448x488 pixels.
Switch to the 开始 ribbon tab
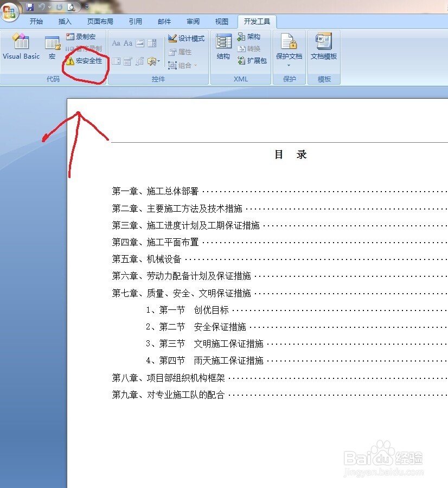pyautogui.click(x=36, y=22)
